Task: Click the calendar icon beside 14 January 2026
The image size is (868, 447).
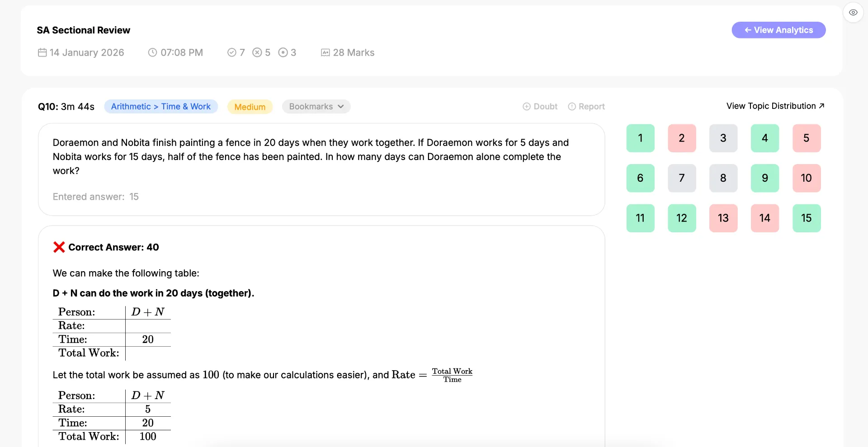Action: 42,52
